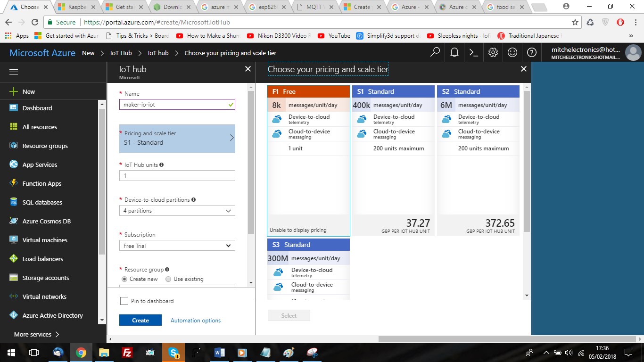Launch the Cloud Shell

pyautogui.click(x=474, y=52)
